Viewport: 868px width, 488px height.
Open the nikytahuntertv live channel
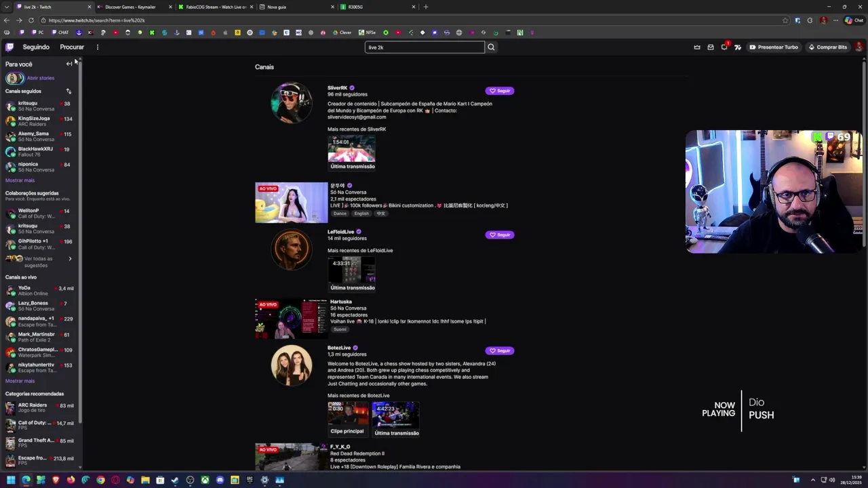pyautogui.click(x=41, y=367)
